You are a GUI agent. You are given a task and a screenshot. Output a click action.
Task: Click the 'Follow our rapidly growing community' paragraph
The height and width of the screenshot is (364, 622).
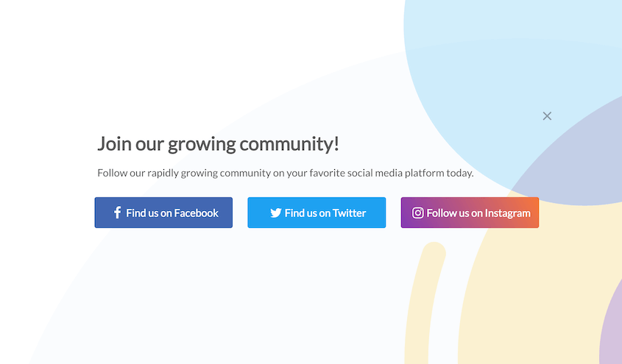click(285, 173)
